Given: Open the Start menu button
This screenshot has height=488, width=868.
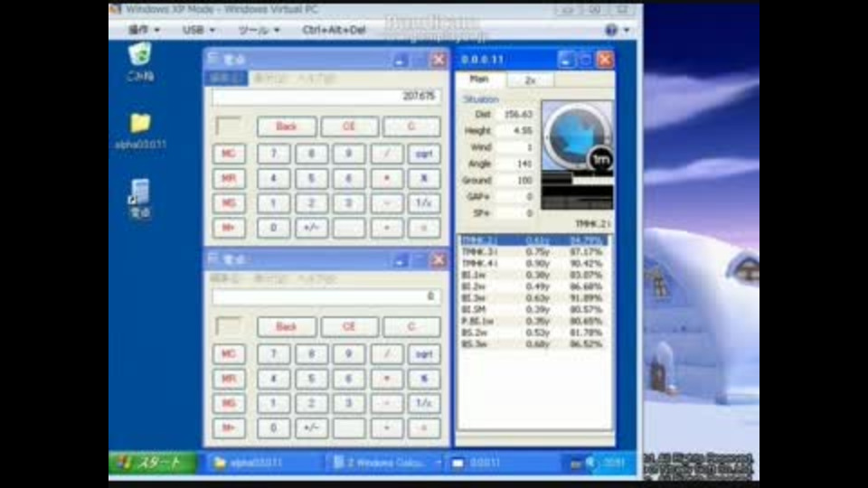Looking at the screenshot, I should (x=154, y=463).
